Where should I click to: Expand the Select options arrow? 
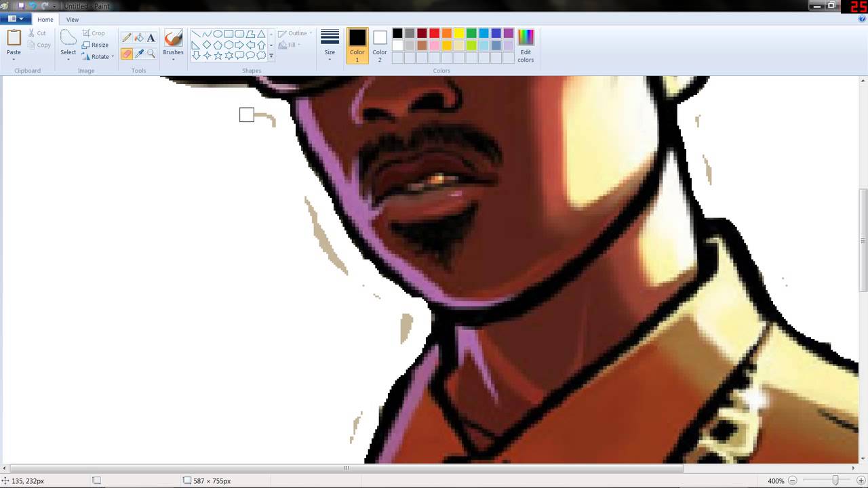68,59
